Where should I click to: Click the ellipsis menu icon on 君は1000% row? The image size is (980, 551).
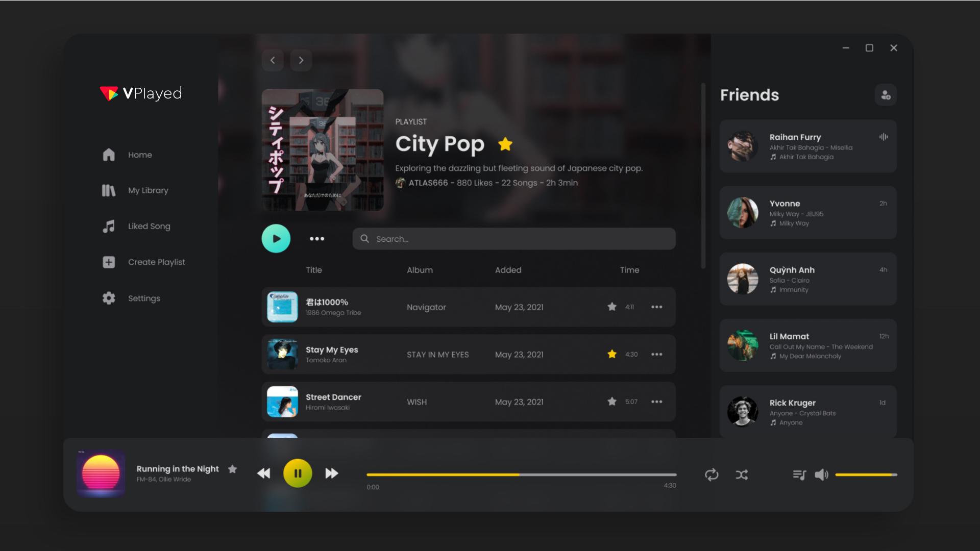[656, 307]
